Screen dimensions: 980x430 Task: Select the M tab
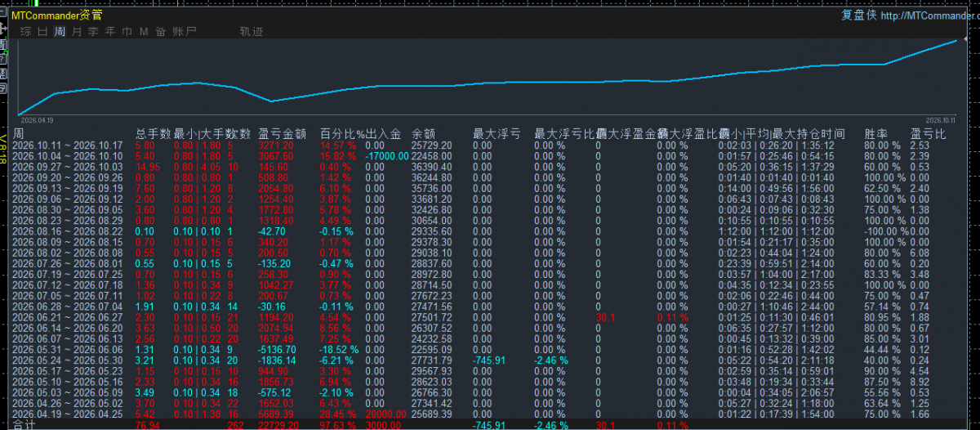144,32
